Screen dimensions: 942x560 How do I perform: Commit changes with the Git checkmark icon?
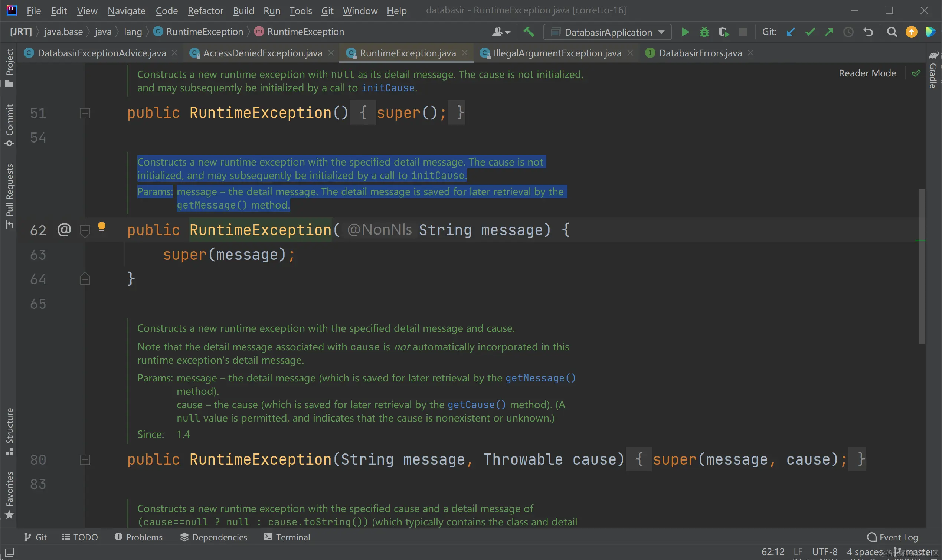pos(810,32)
